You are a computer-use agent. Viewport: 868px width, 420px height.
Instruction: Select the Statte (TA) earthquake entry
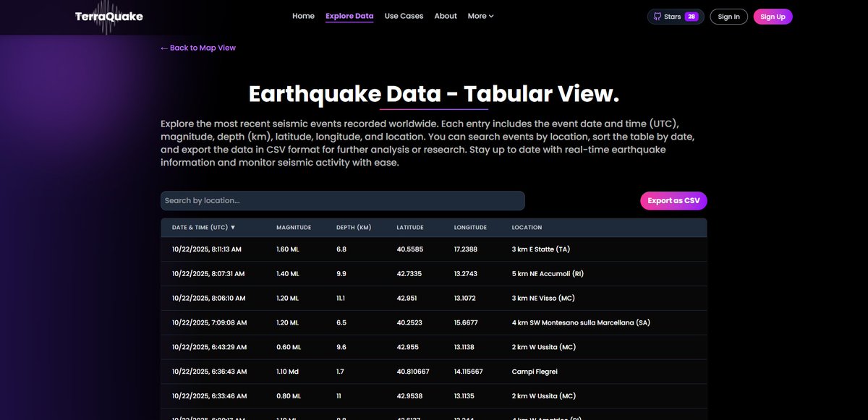coord(434,249)
